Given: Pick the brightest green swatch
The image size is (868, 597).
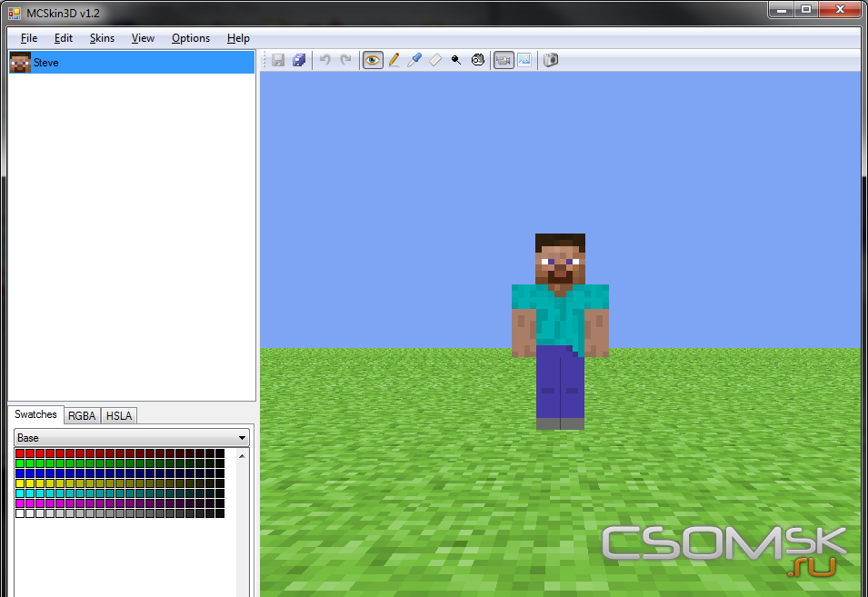Looking at the screenshot, I should click(x=20, y=463).
